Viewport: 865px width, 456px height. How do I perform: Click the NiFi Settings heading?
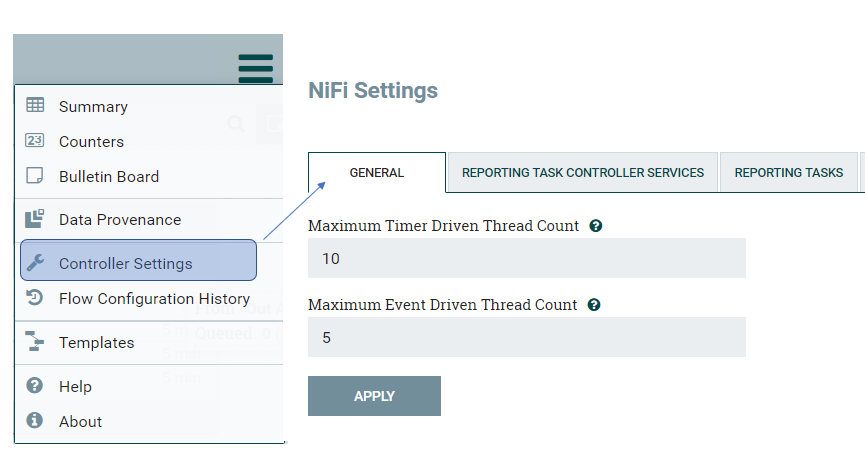(373, 90)
